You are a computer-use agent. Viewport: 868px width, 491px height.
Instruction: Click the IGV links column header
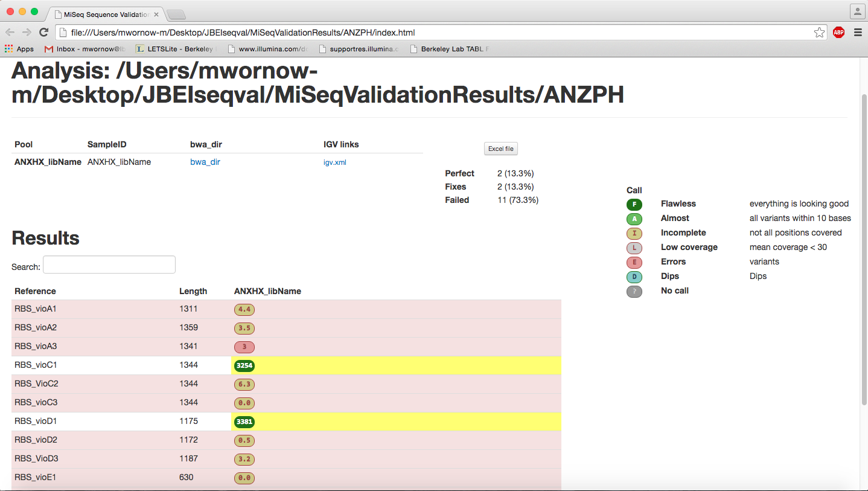[x=341, y=144]
